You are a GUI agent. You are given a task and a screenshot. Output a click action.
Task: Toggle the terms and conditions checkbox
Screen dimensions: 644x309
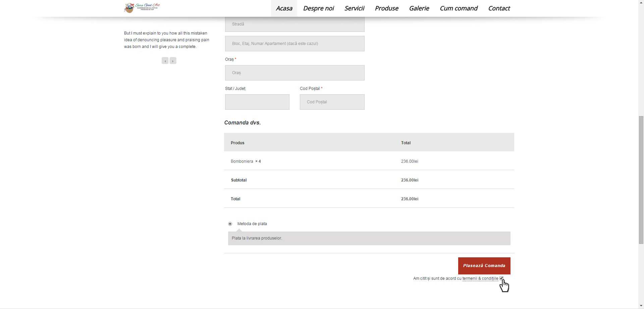pyautogui.click(x=501, y=278)
